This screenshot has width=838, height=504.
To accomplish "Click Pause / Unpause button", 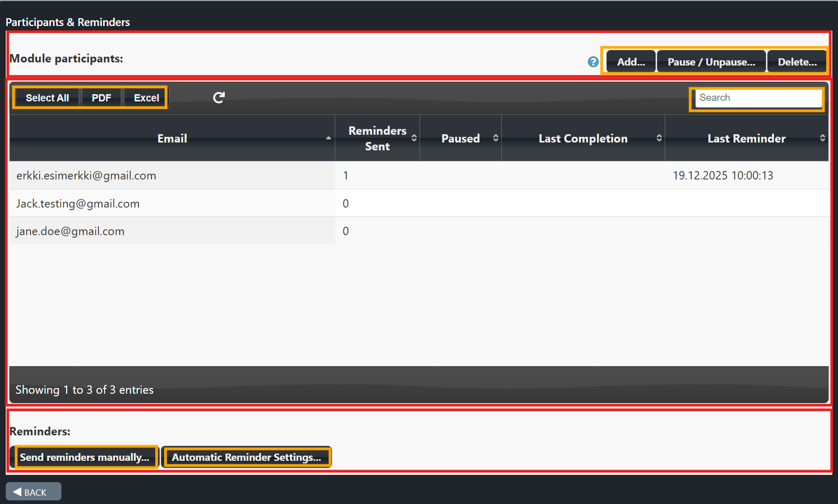I will 711,62.
